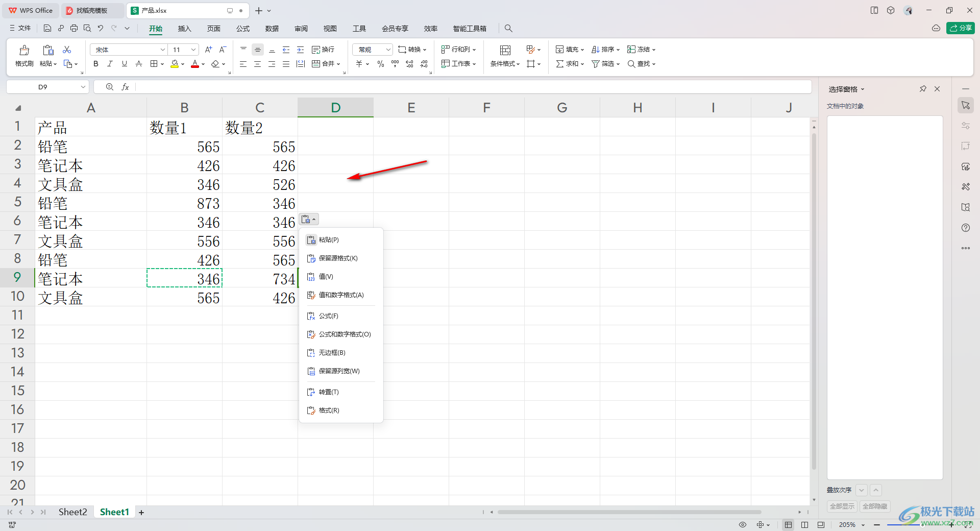980x531 pixels.
Task: Click the paste options smart tag icon
Action: tap(309, 219)
